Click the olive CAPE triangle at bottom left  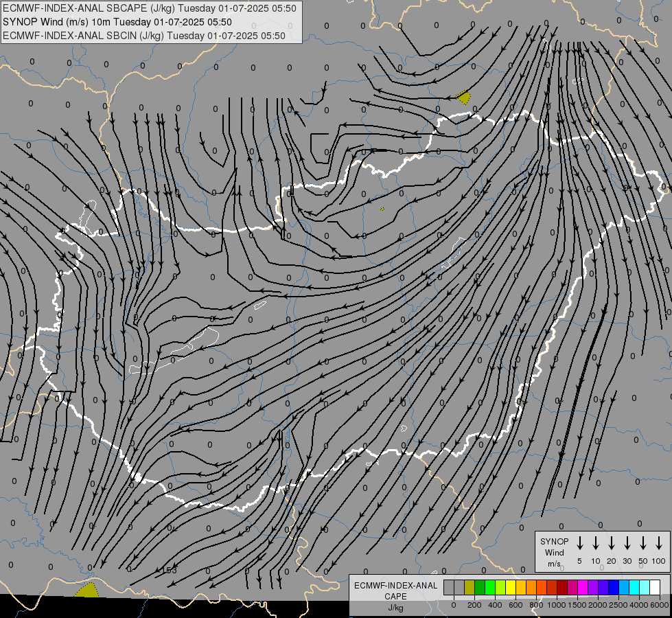click(86, 590)
